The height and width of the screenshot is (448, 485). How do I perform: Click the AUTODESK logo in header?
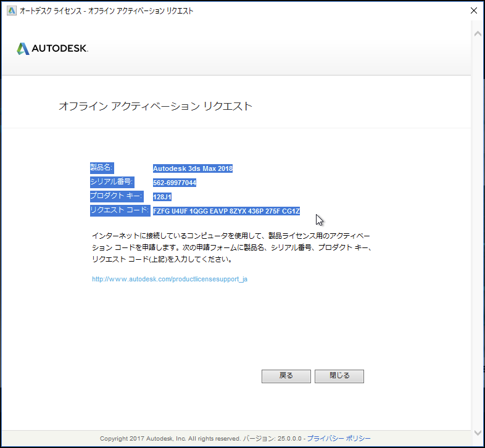coord(52,49)
